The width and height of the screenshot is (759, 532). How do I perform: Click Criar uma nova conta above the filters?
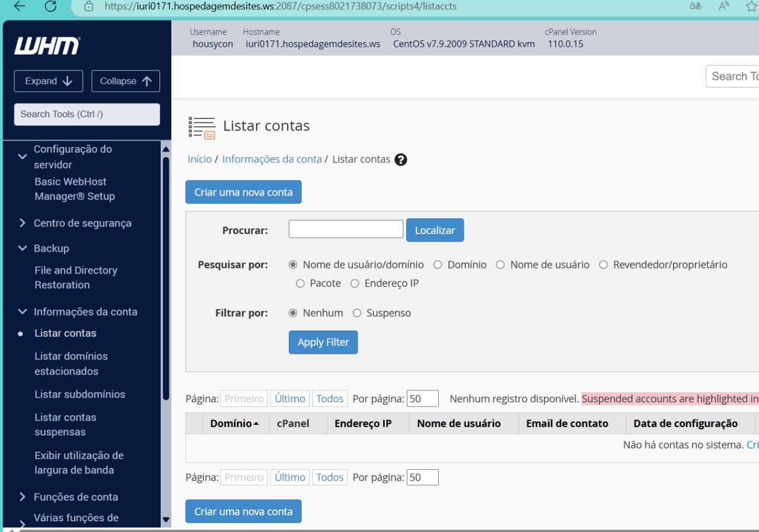tap(244, 192)
